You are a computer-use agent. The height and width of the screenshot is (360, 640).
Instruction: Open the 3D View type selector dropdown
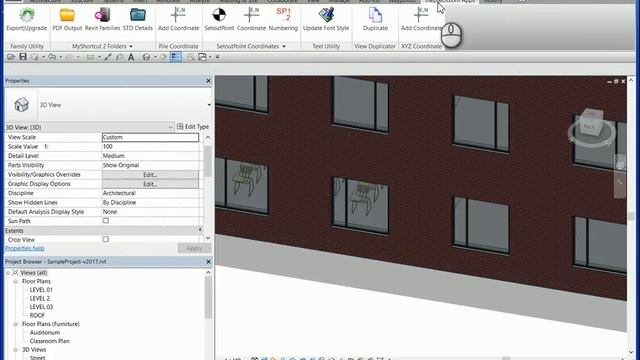[209, 105]
